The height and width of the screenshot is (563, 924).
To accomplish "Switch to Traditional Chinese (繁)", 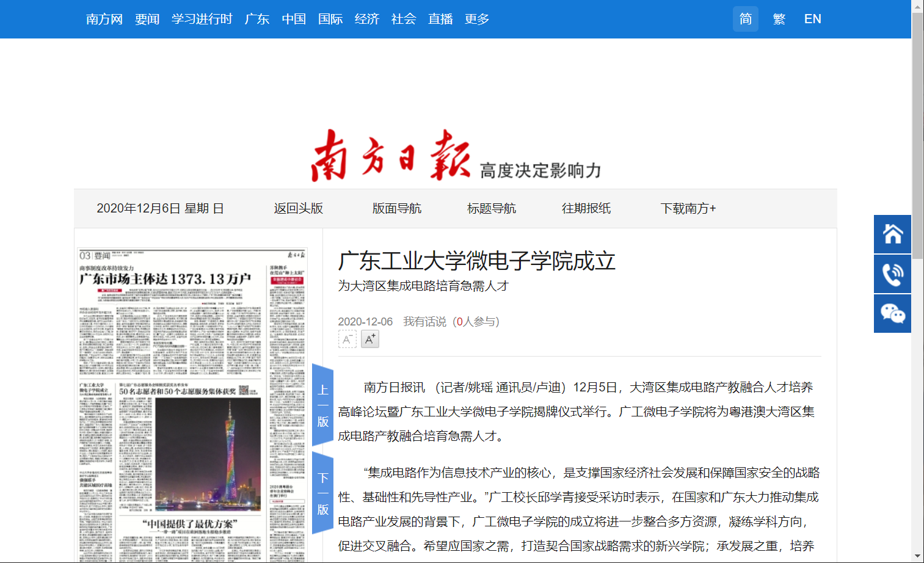I will coord(779,19).
